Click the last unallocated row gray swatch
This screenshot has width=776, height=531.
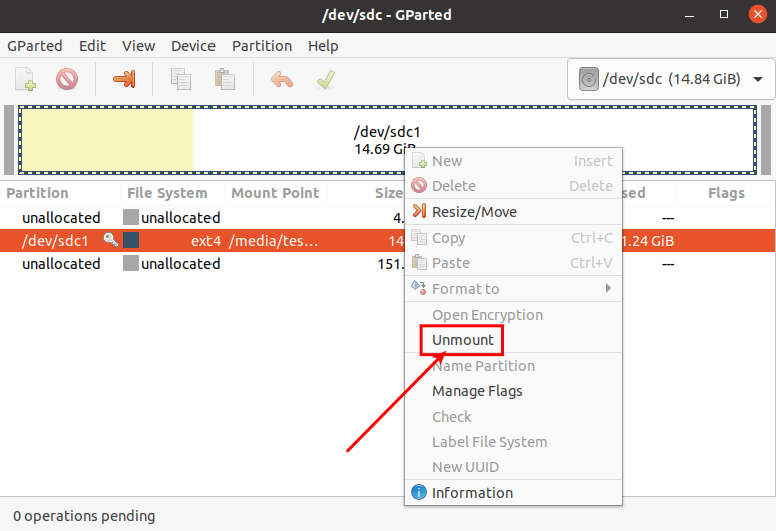point(131,263)
